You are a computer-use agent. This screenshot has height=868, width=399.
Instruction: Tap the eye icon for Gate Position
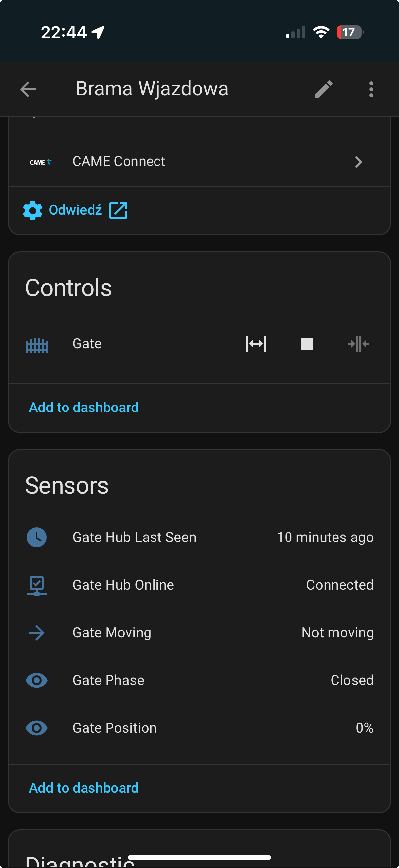pyautogui.click(x=37, y=728)
